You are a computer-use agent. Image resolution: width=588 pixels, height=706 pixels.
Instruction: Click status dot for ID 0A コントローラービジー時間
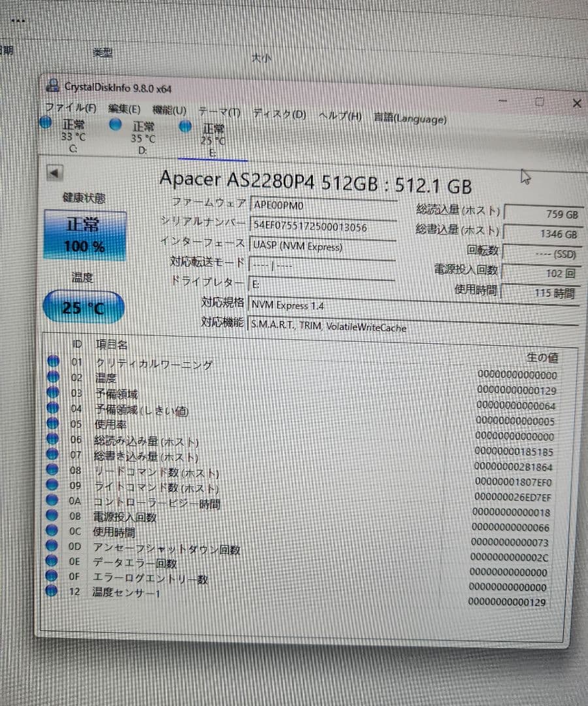[x=52, y=499]
